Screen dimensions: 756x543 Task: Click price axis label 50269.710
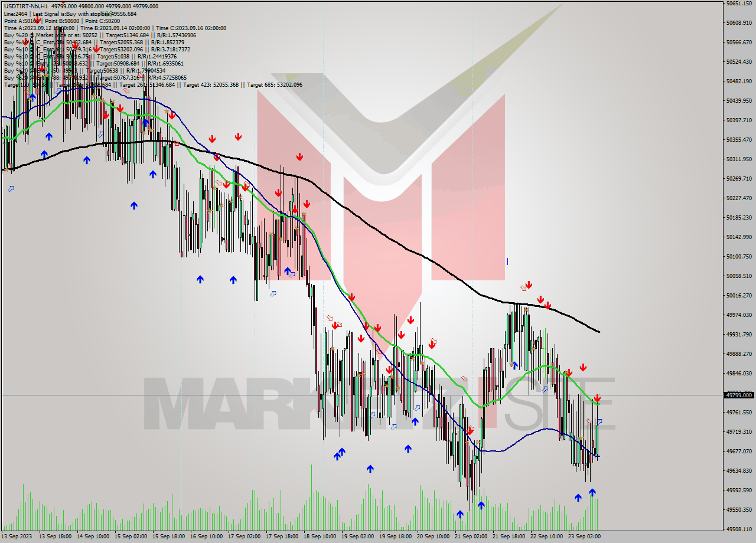739,178
